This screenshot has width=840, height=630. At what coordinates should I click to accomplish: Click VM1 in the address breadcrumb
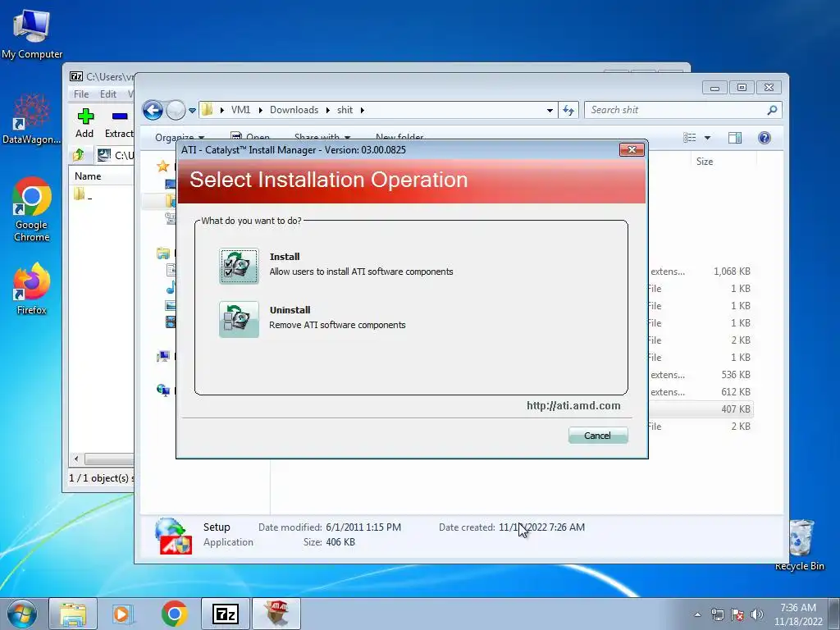(x=240, y=110)
